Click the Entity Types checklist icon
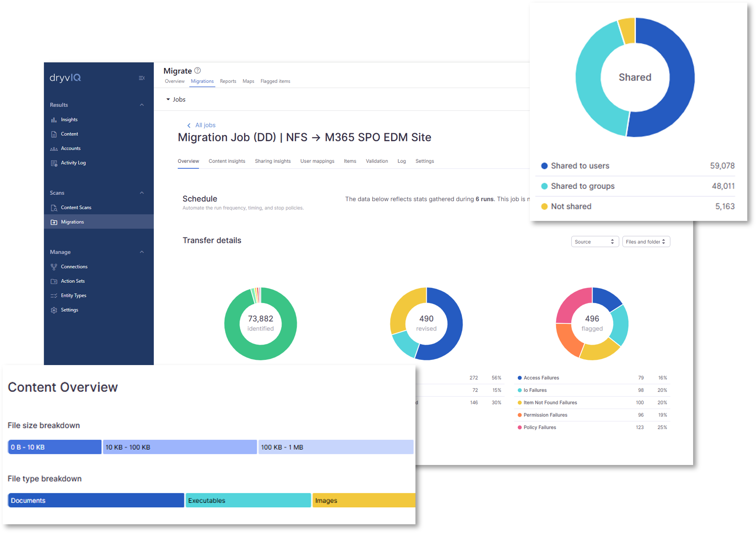This screenshot has width=756, height=533. point(54,296)
